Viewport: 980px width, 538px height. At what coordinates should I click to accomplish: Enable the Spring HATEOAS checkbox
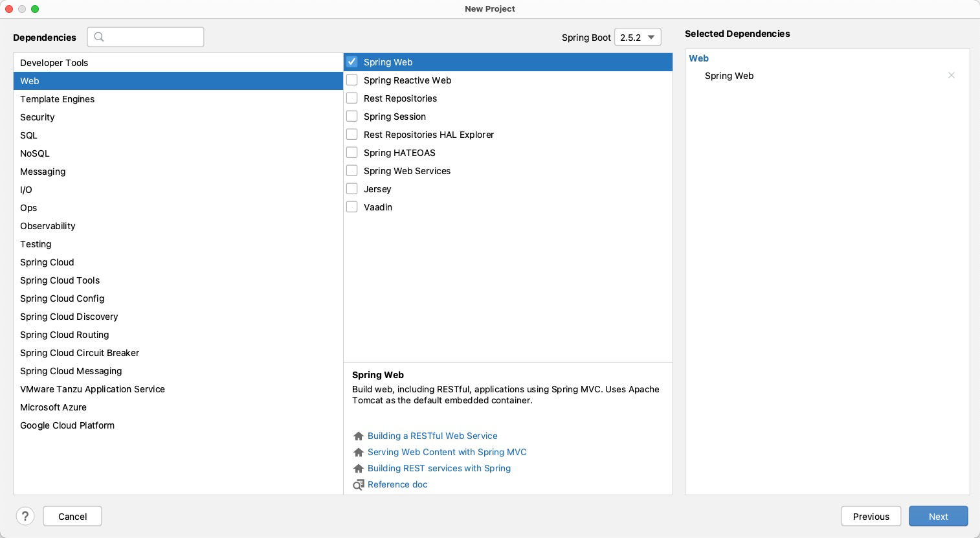coord(352,153)
